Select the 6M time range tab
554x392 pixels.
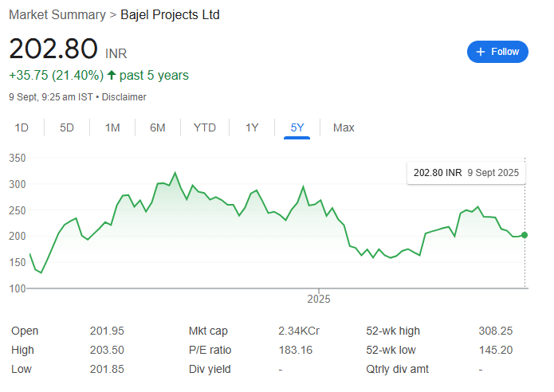pyautogui.click(x=158, y=127)
